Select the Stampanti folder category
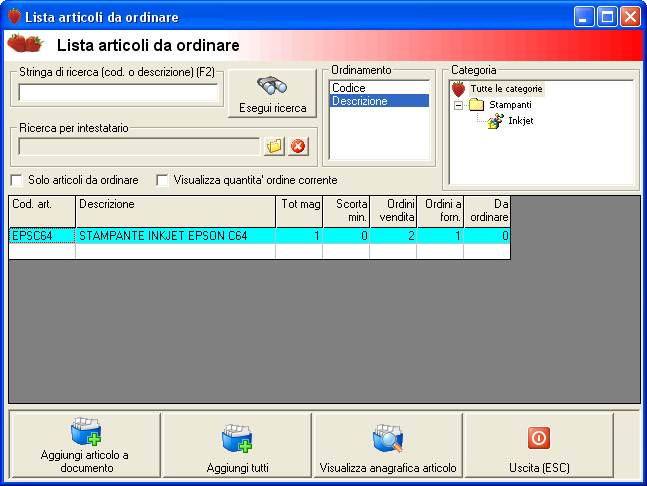Viewport: 647px width, 486px height. [510, 105]
